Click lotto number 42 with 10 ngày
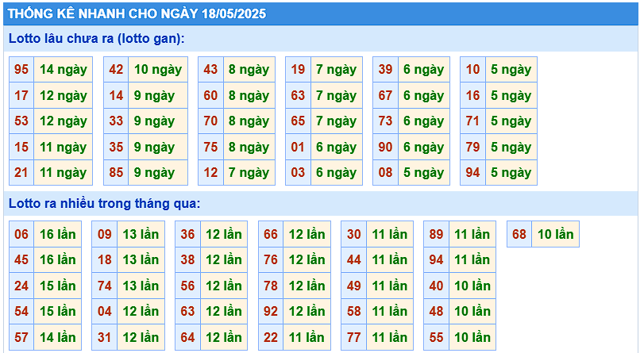The height and width of the screenshot is (353, 644). click(x=116, y=69)
